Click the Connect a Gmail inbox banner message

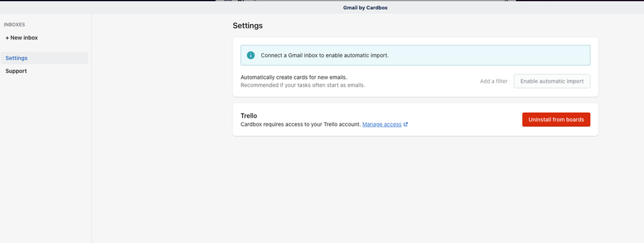pyautogui.click(x=325, y=55)
